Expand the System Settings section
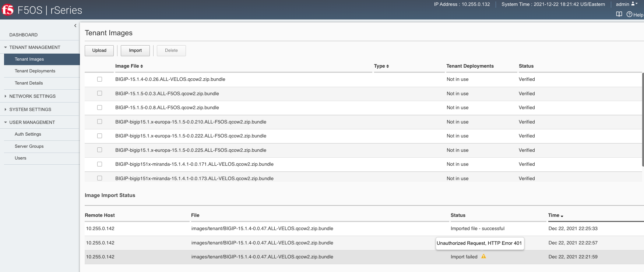The image size is (644, 272). tap(6, 110)
